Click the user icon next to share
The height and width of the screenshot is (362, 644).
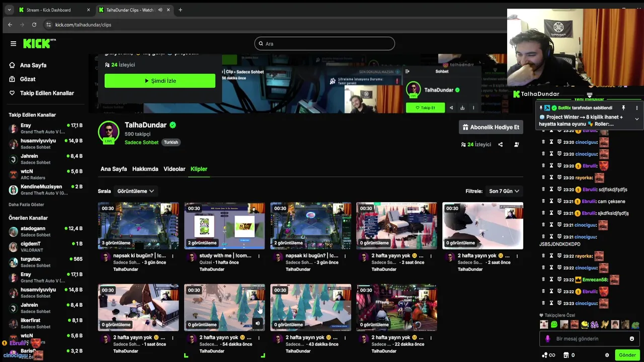point(517,144)
